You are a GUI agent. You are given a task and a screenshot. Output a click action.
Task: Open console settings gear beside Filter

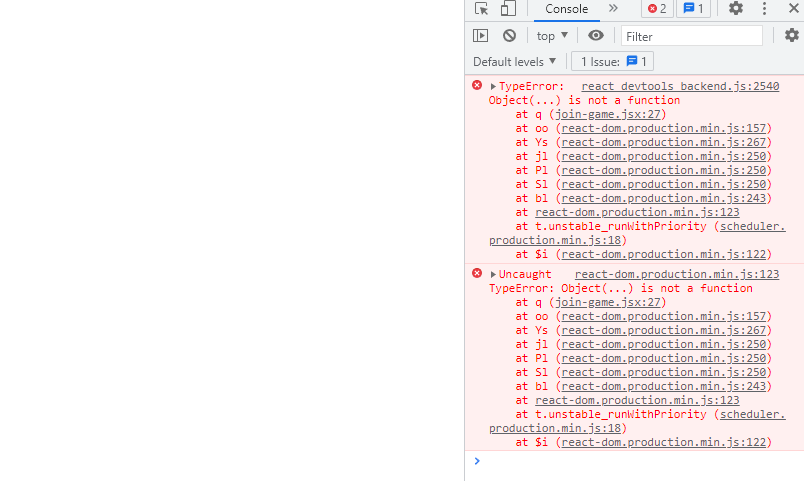click(792, 35)
